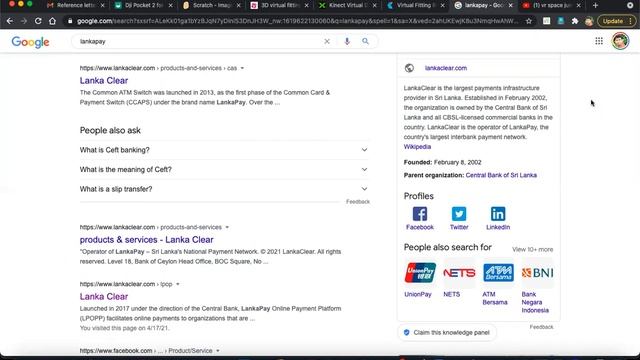Image resolution: width=640 pixels, height=360 pixels.
Task: Click Feedback below knowledge panel
Action: click(x=541, y=327)
